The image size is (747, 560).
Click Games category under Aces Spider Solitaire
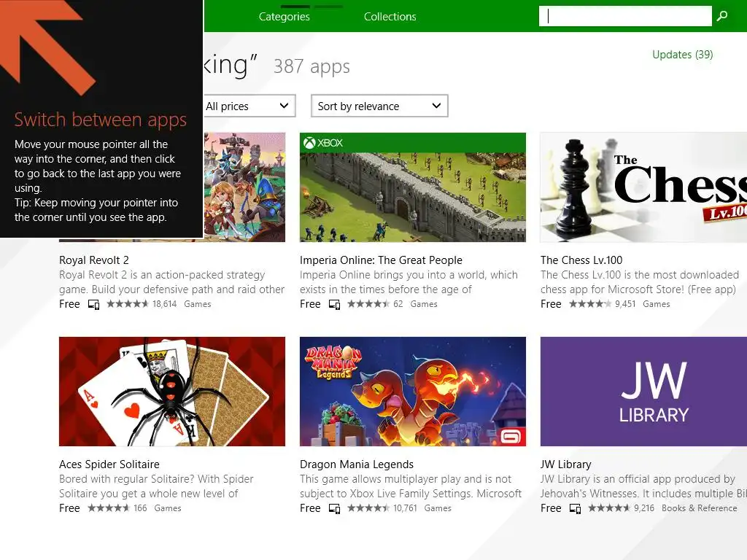pos(168,508)
